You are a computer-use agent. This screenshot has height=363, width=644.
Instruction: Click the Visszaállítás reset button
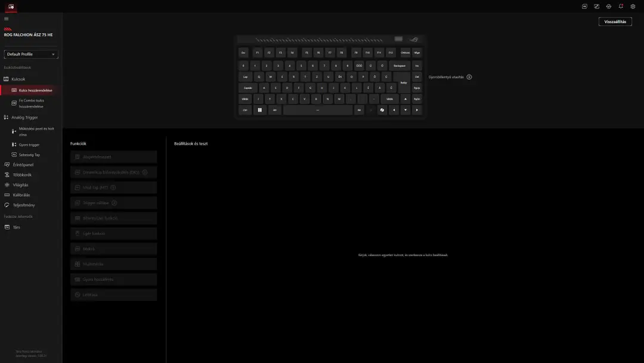[615, 21]
